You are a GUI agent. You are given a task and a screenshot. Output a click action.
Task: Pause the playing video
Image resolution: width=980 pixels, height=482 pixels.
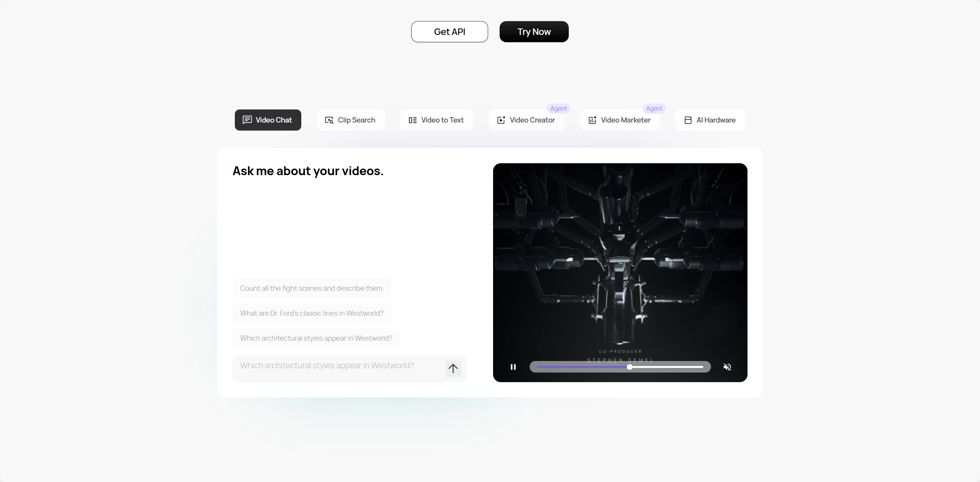pos(513,367)
